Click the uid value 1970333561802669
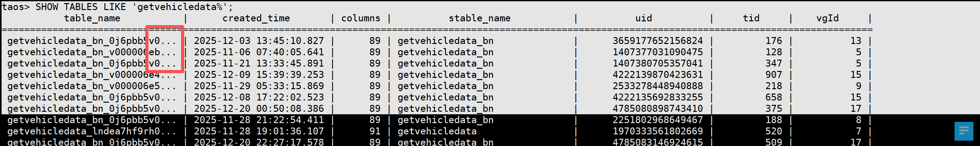 (658, 131)
